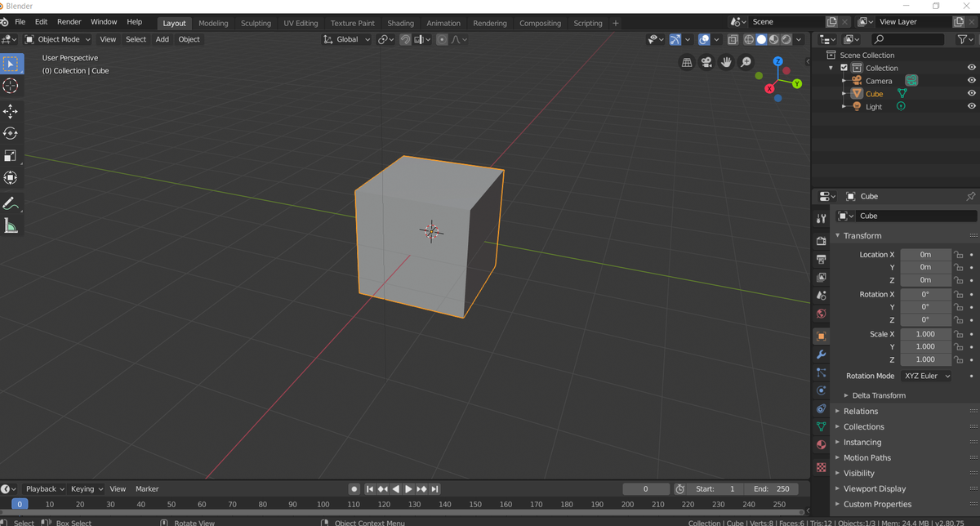The height and width of the screenshot is (526, 980).
Task: Click the End frame 250 field
Action: click(x=771, y=489)
